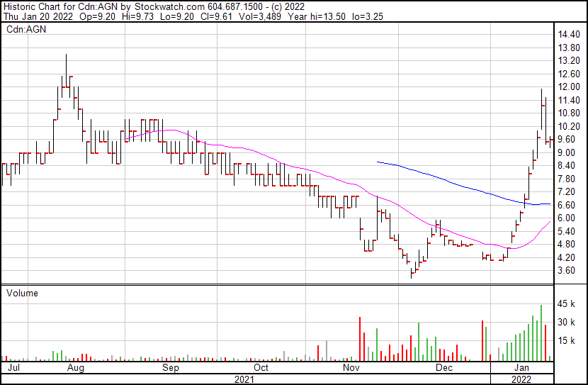The image size is (588, 385).
Task: Click the 11.40 price axis label
Action: coord(569,100)
